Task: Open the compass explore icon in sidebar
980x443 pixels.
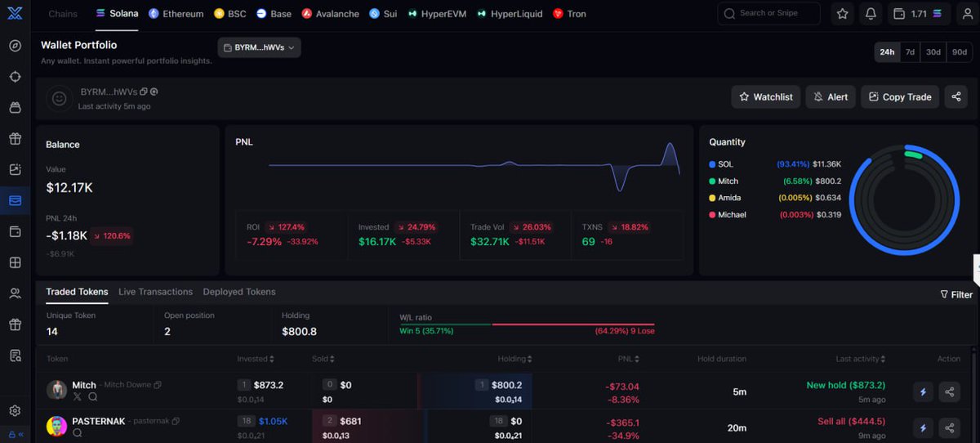Action: [x=15, y=45]
